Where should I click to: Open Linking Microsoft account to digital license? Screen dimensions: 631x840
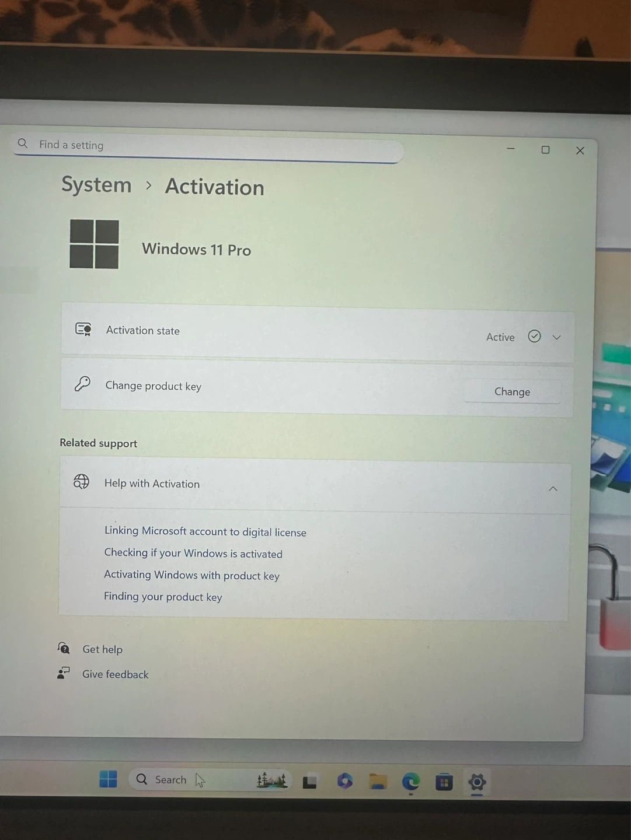click(x=205, y=531)
